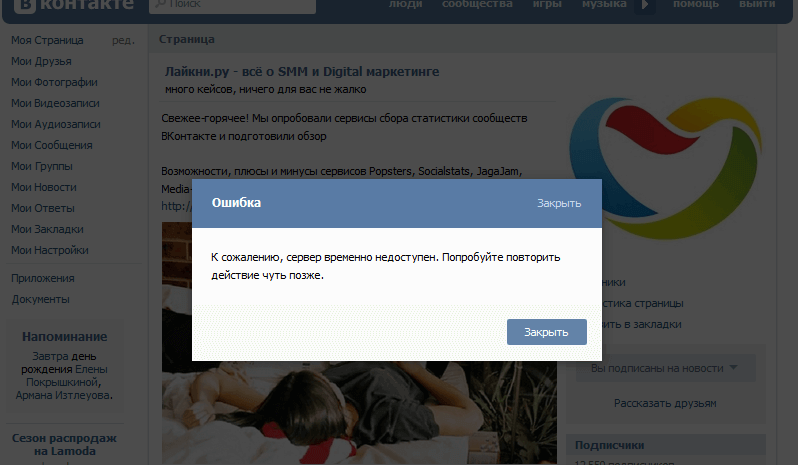Screen dimensions: 798x465
Task: Click the music play button in header
Action: pyautogui.click(x=646, y=5)
